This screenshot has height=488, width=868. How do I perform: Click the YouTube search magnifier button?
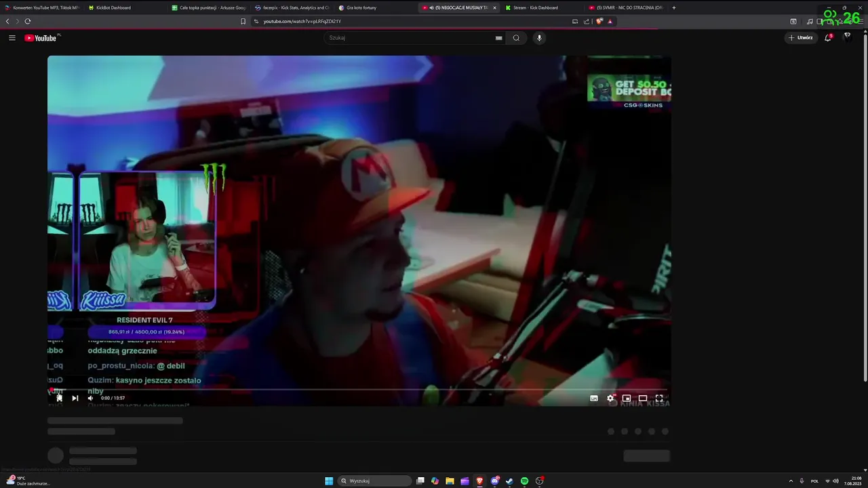tap(516, 38)
